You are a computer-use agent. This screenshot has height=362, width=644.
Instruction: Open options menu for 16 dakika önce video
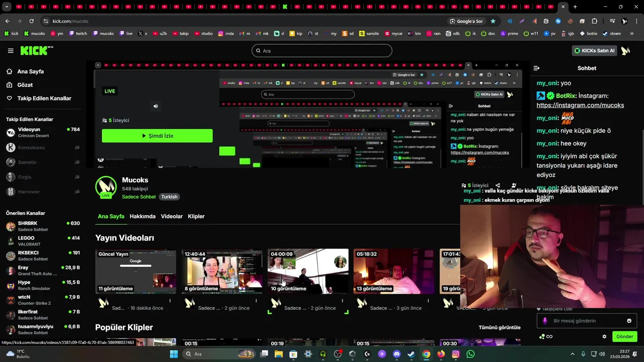(170, 301)
